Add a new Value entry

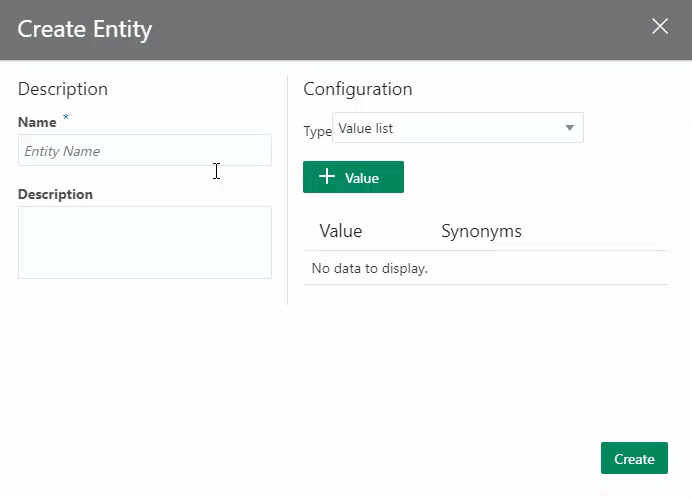(353, 177)
